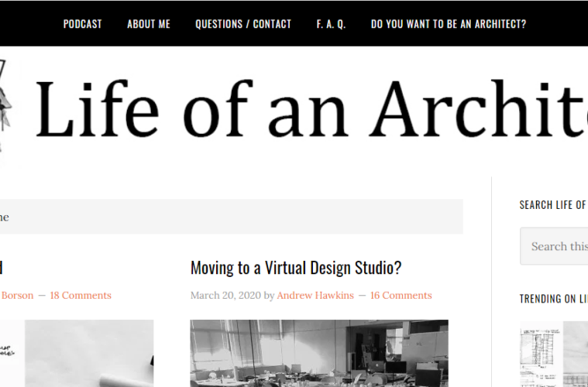Jump to the 16 Comments link
This screenshot has width=588, height=387.
coord(401,296)
